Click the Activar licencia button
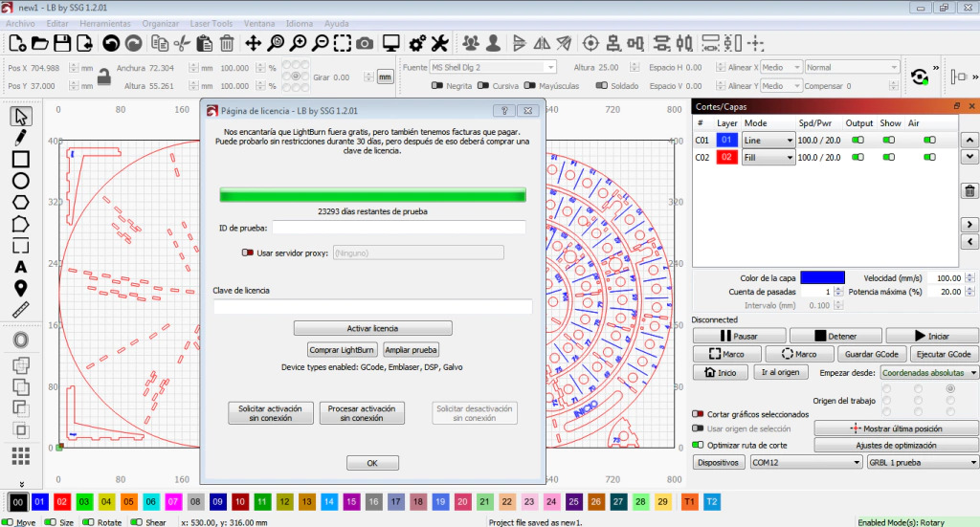The image size is (980, 527). click(372, 328)
